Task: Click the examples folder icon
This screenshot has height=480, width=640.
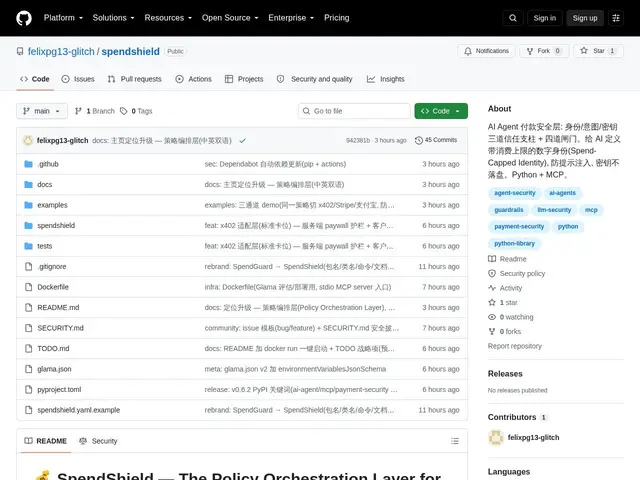Action: coord(28,205)
